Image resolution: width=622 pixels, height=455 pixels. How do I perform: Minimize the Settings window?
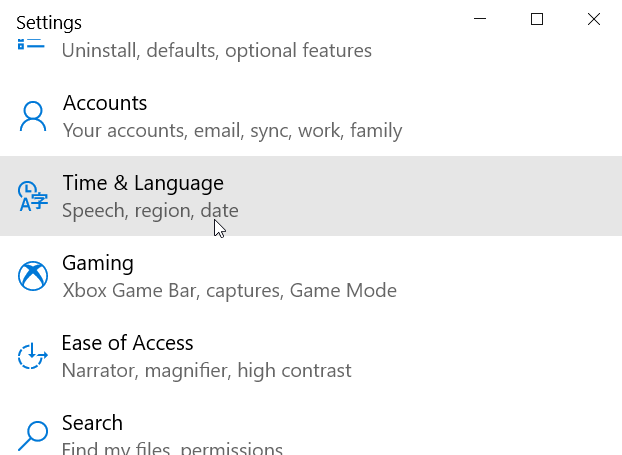480,19
